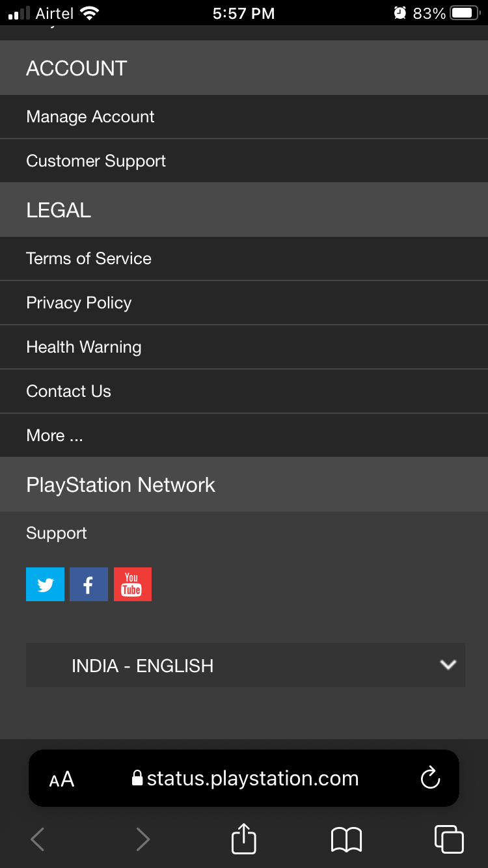Open Safari bookmarks book icon

346,839
